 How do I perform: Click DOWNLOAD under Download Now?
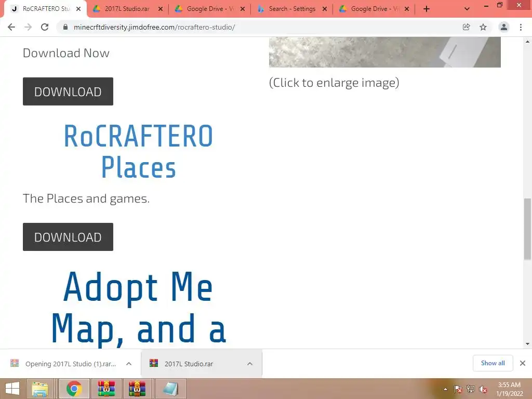pos(68,91)
